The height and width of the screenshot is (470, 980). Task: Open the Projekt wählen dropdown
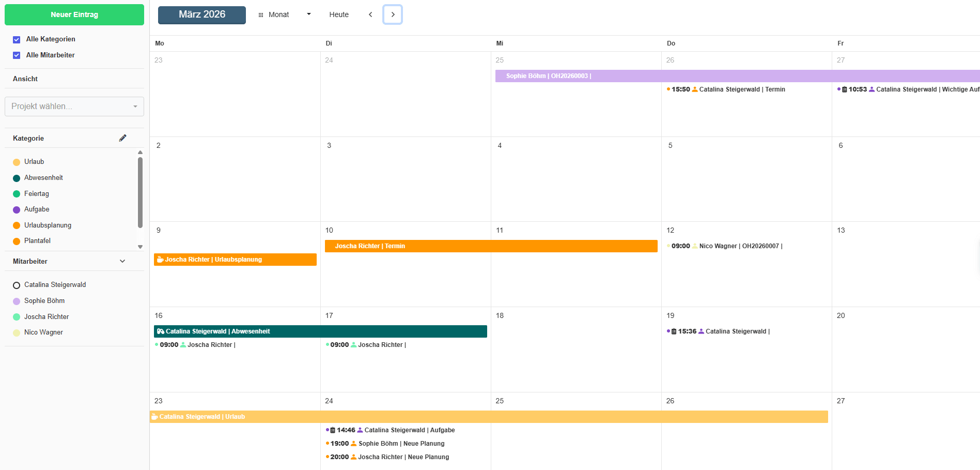tap(74, 107)
